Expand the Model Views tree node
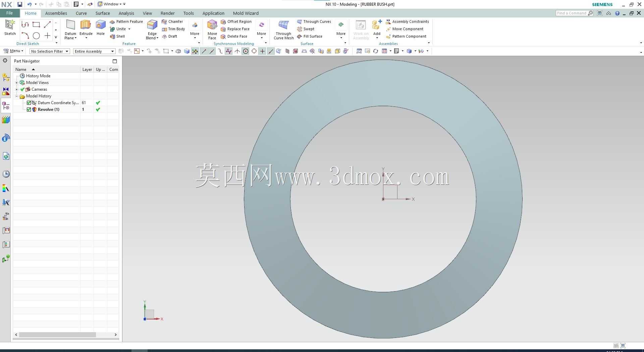The image size is (644, 352). pos(17,83)
